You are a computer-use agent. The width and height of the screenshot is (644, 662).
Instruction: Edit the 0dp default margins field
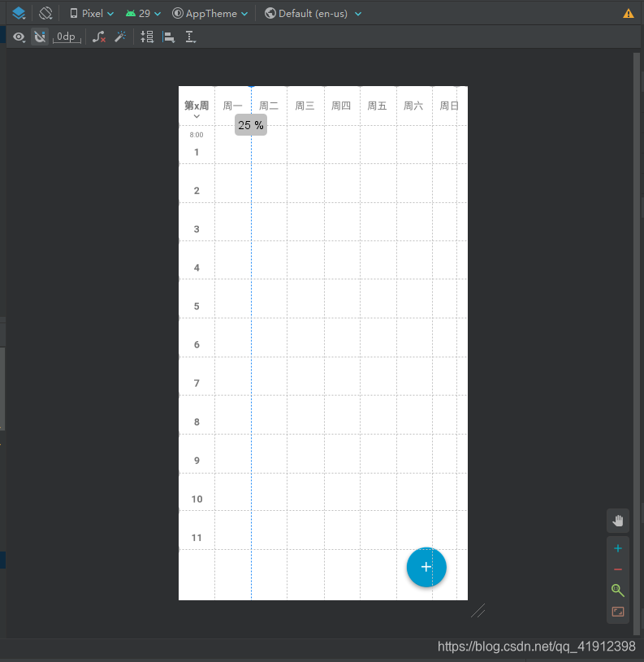pos(67,37)
